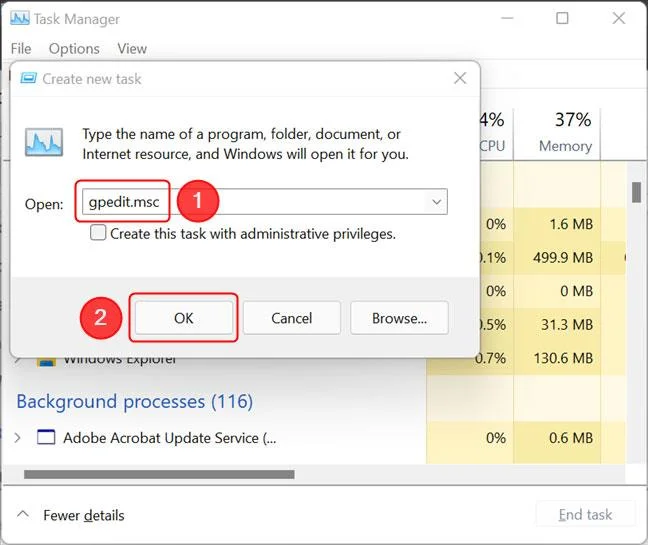Expand the Adobe Acrobat Update Service row
The image size is (648, 545).
tap(17, 438)
